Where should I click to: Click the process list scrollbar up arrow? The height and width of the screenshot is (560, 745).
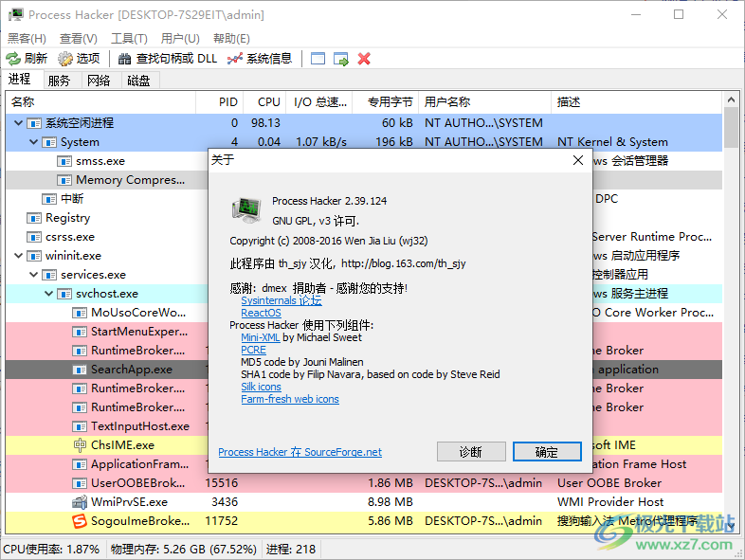(731, 99)
